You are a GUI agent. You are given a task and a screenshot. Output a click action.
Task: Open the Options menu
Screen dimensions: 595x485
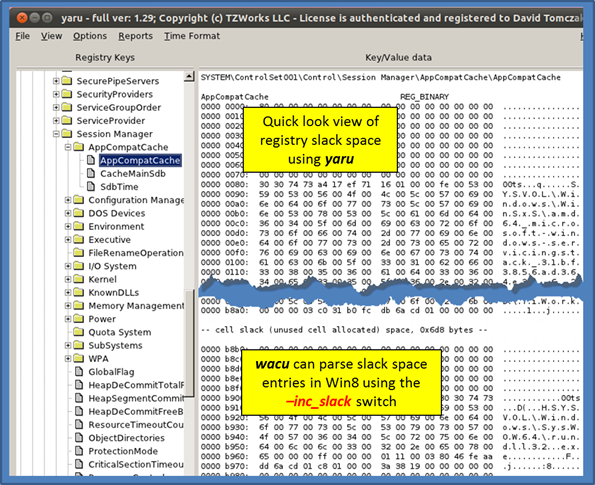click(x=90, y=36)
